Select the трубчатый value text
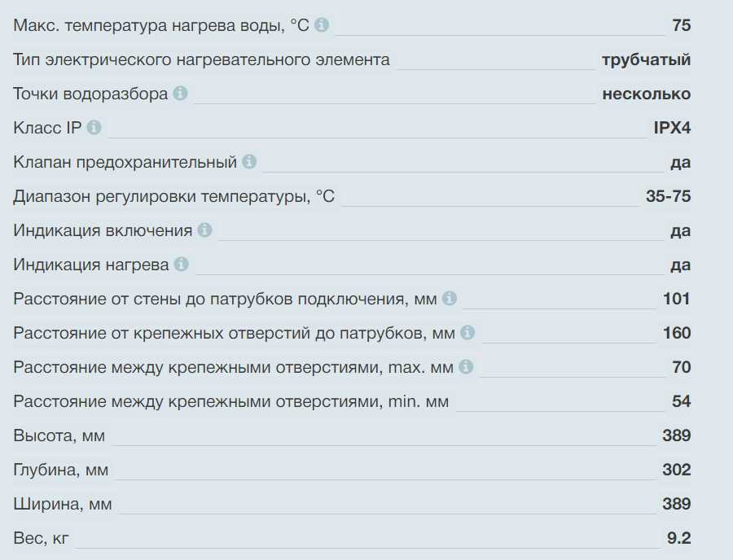 (646, 59)
